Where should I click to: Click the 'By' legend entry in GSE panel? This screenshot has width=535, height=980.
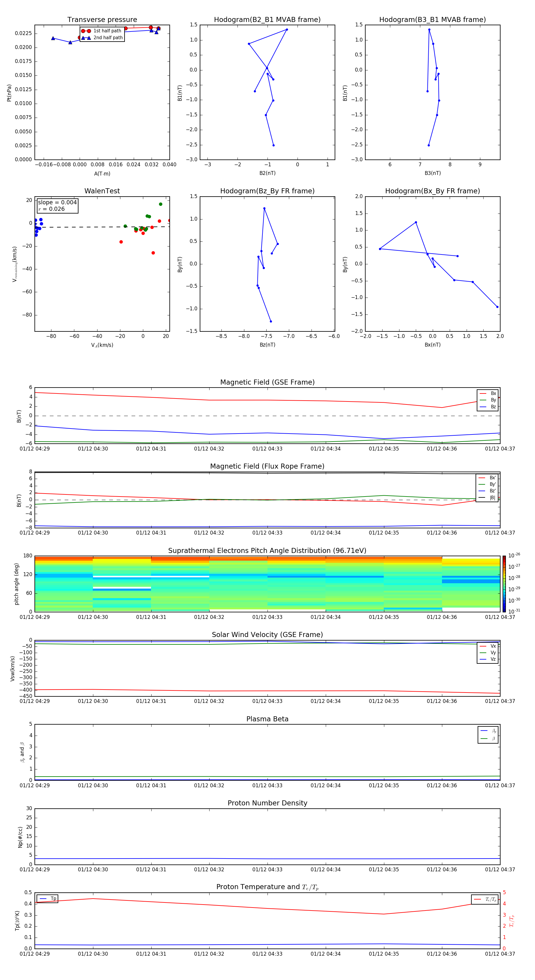click(x=488, y=400)
